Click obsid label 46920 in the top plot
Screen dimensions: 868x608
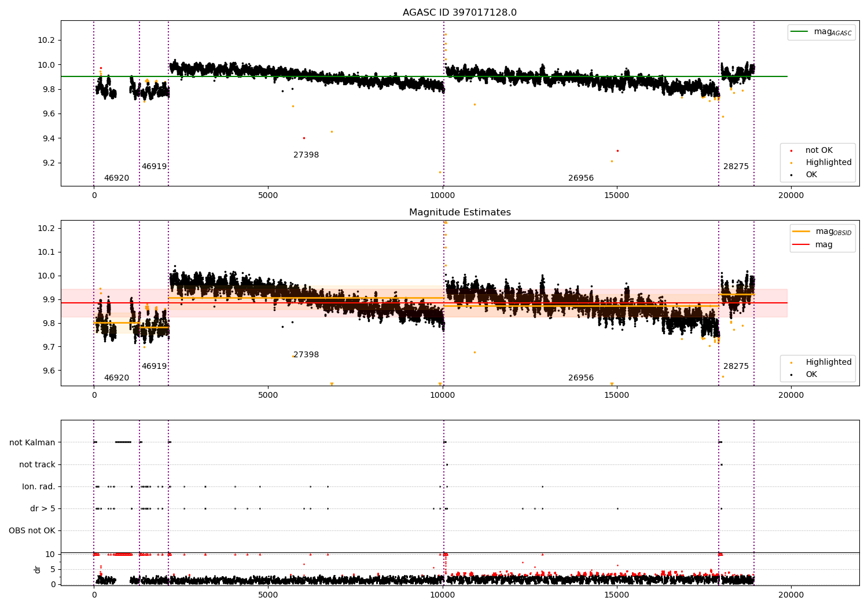tap(117, 178)
